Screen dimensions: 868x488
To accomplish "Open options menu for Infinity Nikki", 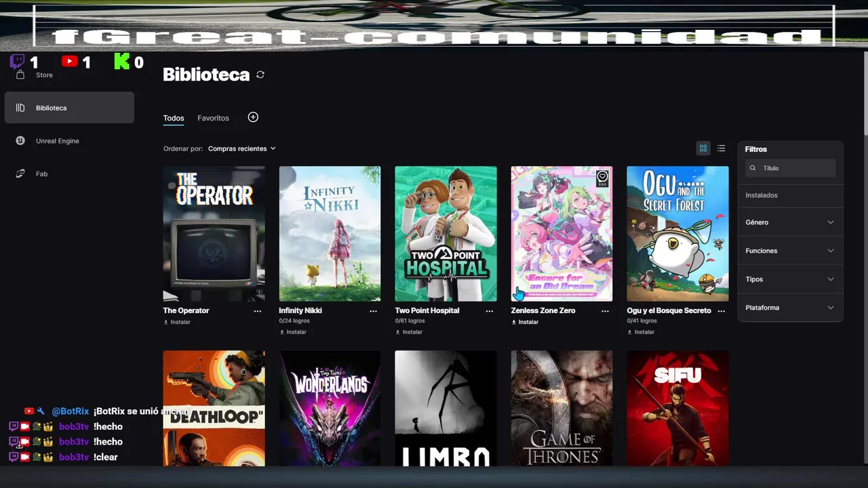I will coord(373,311).
